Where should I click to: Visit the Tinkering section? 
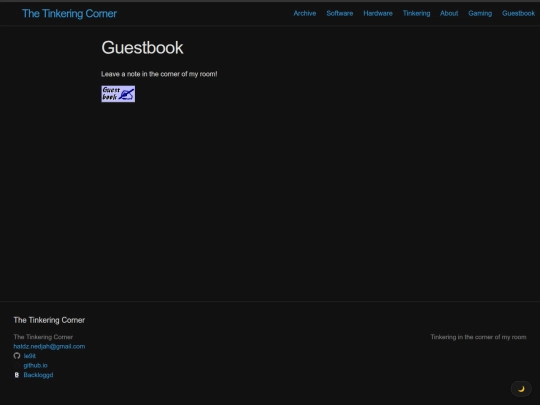point(416,13)
